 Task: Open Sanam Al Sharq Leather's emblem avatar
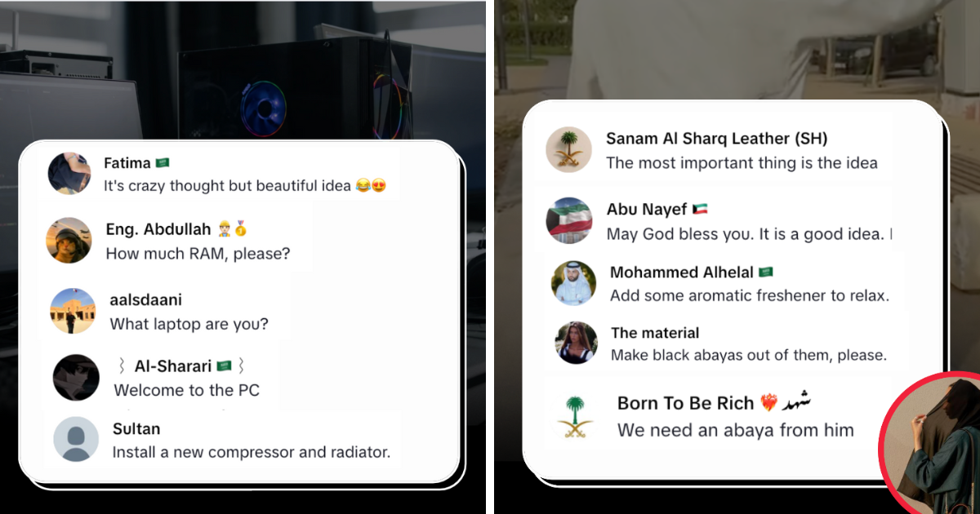568,151
